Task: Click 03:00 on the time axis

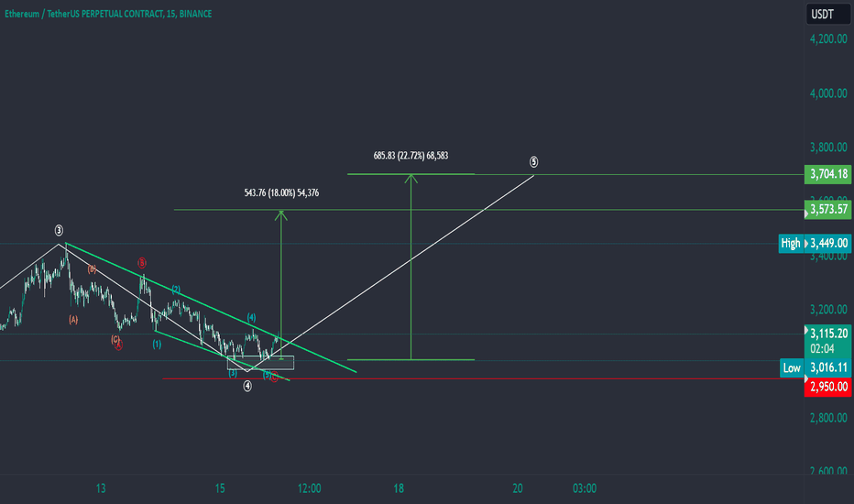Action: tap(585, 488)
